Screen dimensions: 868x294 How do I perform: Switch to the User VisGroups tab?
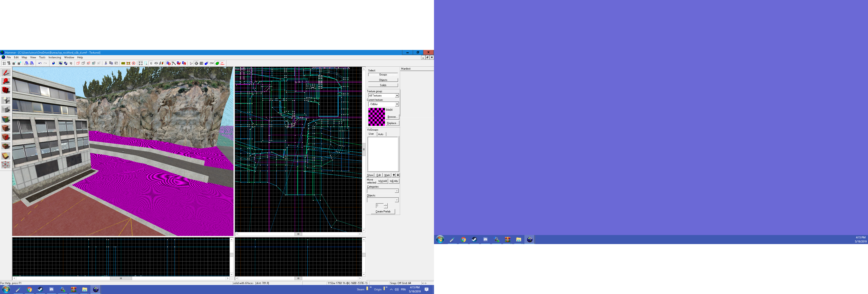pyautogui.click(x=371, y=134)
